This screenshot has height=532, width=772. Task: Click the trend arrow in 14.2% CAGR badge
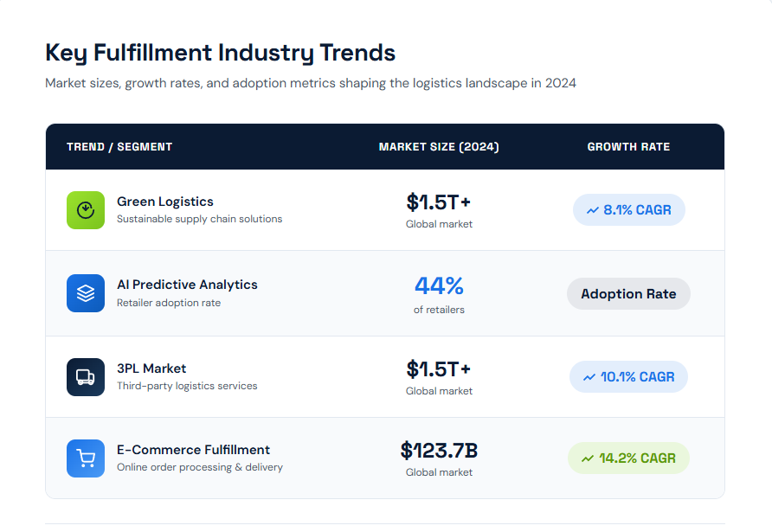click(588, 458)
